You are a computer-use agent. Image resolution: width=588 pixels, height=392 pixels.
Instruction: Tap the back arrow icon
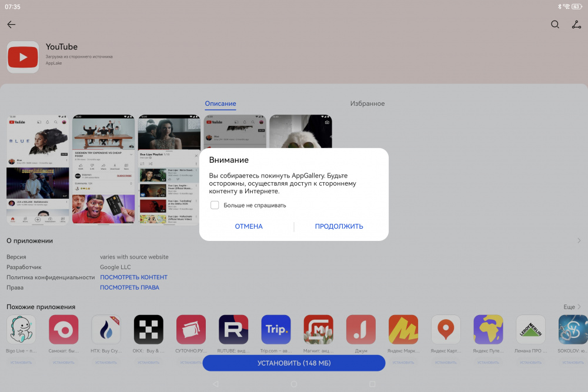tap(11, 25)
